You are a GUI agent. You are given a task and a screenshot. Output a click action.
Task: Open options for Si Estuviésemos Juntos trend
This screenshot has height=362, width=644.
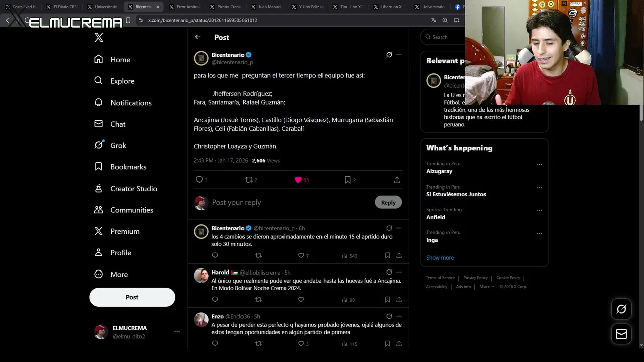[x=539, y=188]
